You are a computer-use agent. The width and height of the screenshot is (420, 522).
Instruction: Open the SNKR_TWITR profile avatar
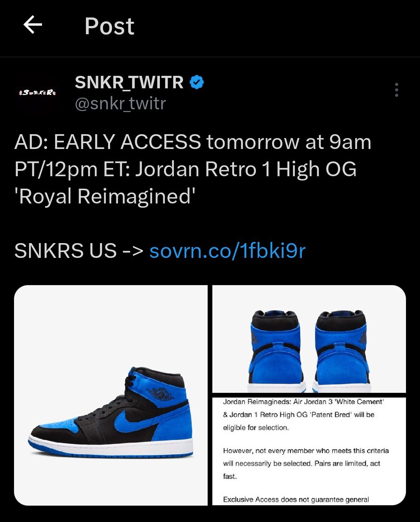point(37,93)
